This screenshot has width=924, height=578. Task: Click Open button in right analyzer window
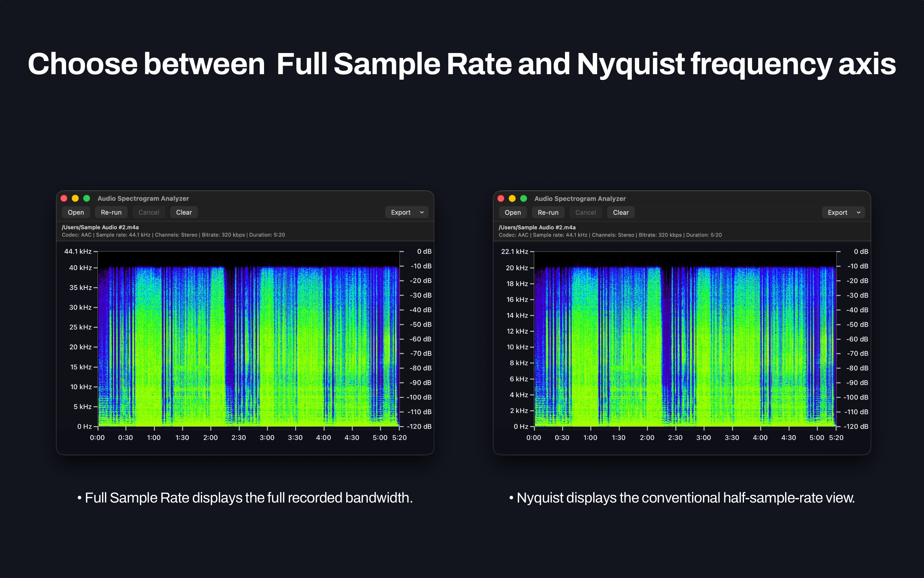coord(512,212)
